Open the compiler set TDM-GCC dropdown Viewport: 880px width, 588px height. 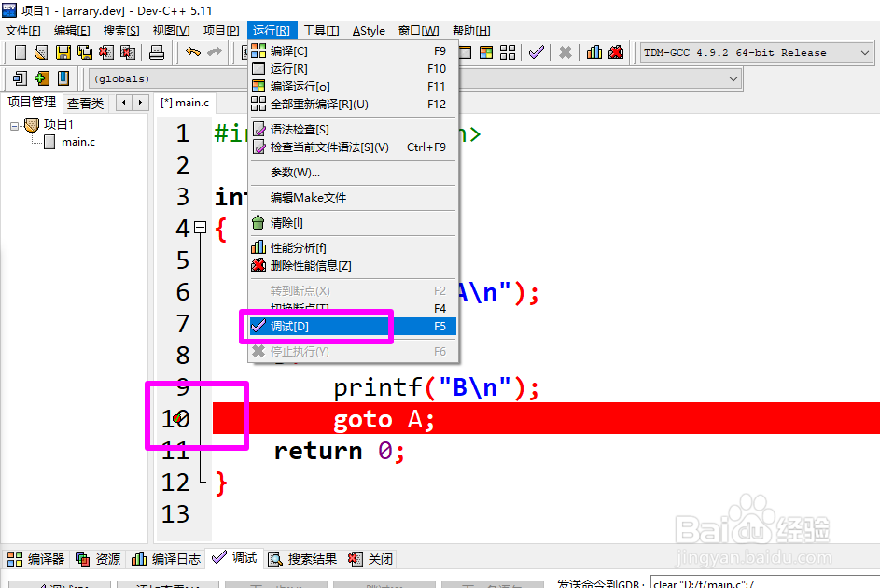click(864, 53)
